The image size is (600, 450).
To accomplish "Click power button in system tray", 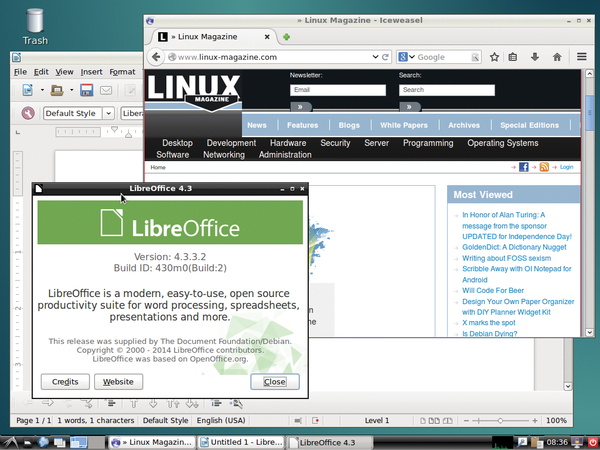I will [592, 443].
